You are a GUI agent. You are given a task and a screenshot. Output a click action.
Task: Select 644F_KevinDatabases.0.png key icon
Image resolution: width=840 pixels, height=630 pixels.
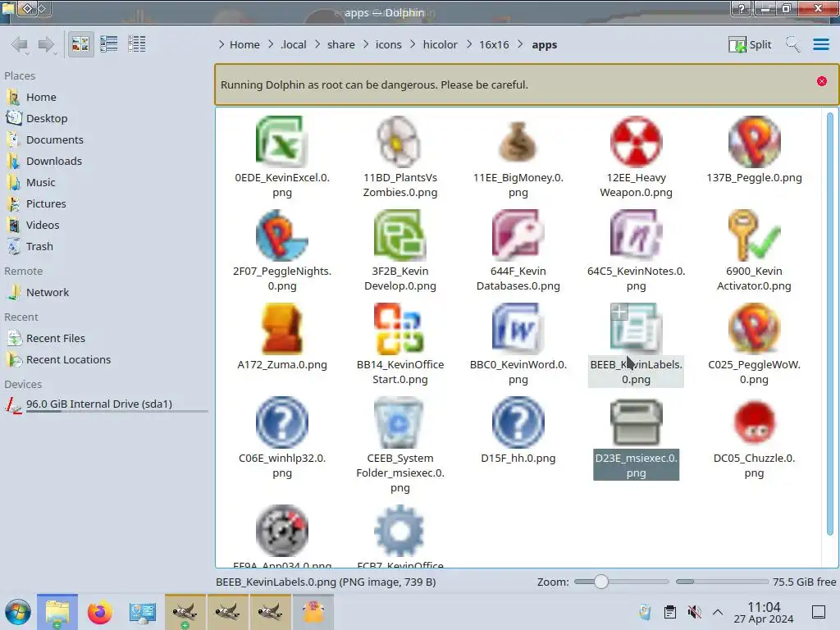point(518,235)
